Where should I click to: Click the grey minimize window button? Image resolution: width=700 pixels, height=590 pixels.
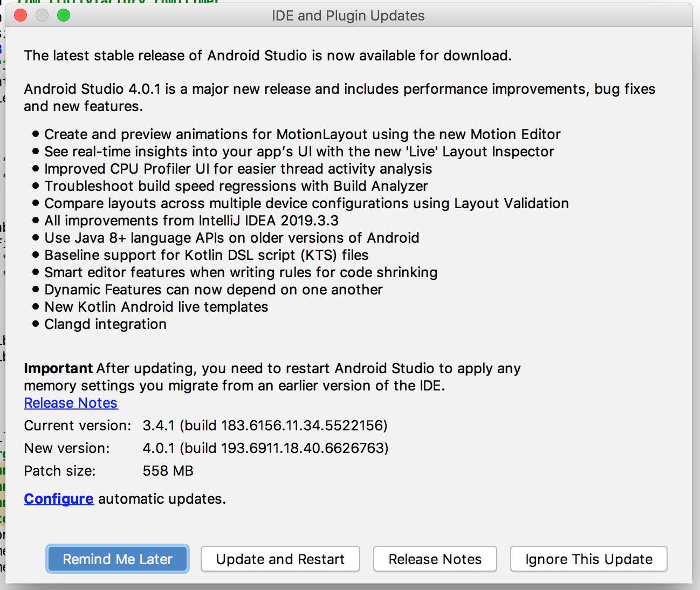point(42,15)
